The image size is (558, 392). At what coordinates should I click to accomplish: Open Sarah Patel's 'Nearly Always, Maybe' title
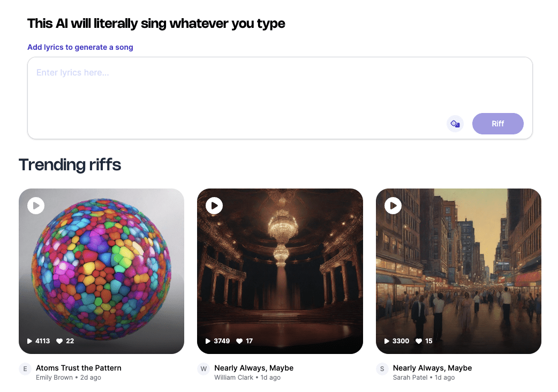pos(432,368)
